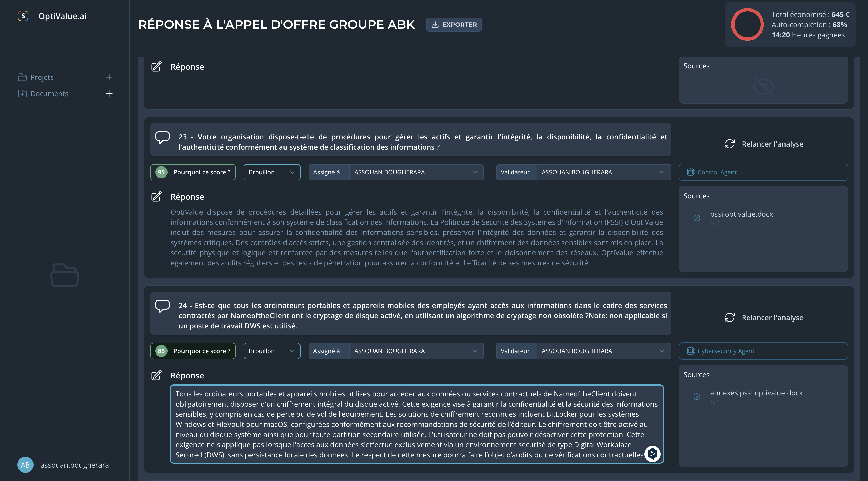Screen dimensions: 868x481
Task: Click the page title 'RÉPONSE À L'APPEL D'OFFRE GROUPE ABK'
Action: [x=276, y=24]
